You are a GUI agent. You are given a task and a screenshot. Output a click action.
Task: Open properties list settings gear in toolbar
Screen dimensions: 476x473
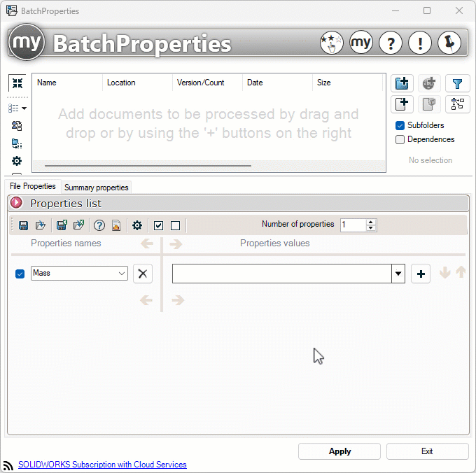click(x=137, y=225)
